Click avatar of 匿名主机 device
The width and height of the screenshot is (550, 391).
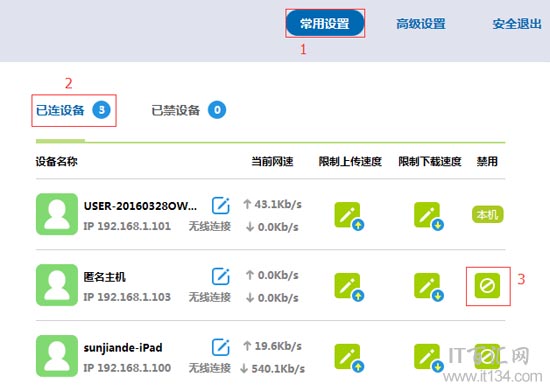tap(57, 285)
